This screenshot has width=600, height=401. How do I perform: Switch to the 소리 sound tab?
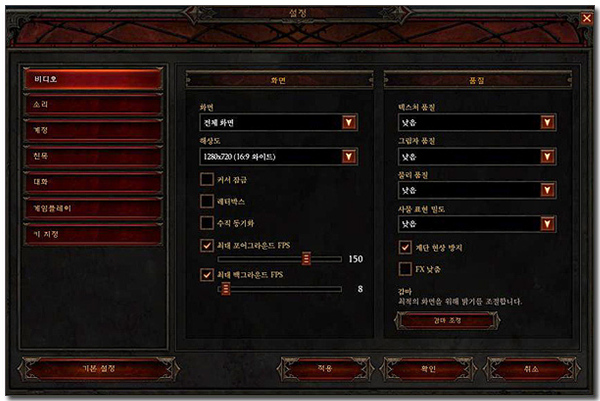(93, 104)
